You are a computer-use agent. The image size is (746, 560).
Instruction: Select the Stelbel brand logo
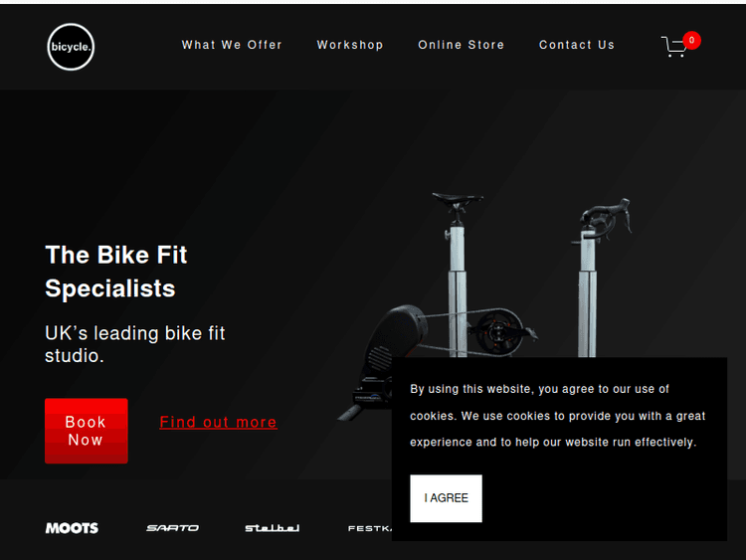point(273,528)
